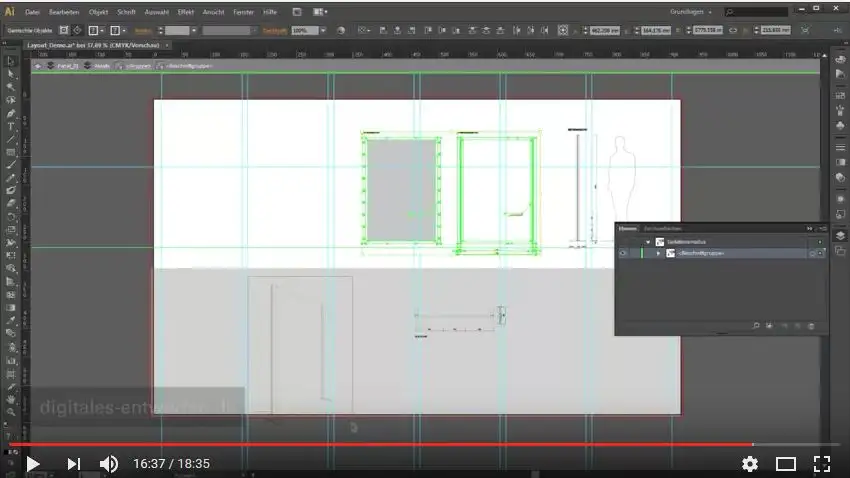Toggle constrain width and height proportions link
Image resolution: width=850 pixels, height=478 pixels.
coord(733,30)
